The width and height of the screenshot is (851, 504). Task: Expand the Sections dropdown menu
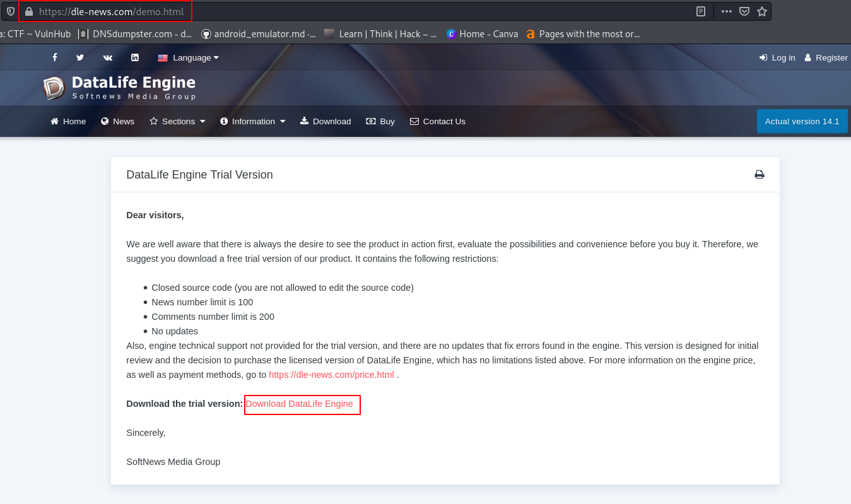click(177, 121)
